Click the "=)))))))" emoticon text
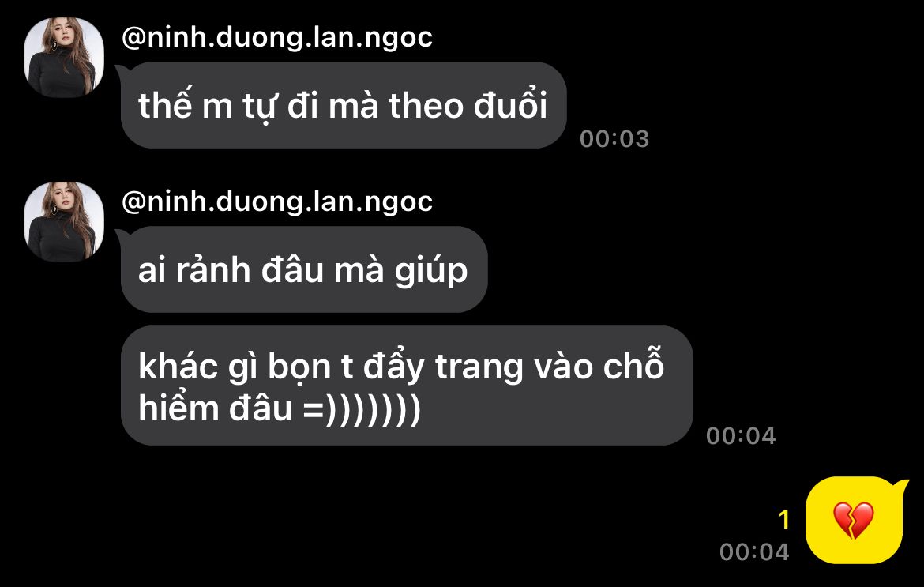The height and width of the screenshot is (587, 924). 362,408
